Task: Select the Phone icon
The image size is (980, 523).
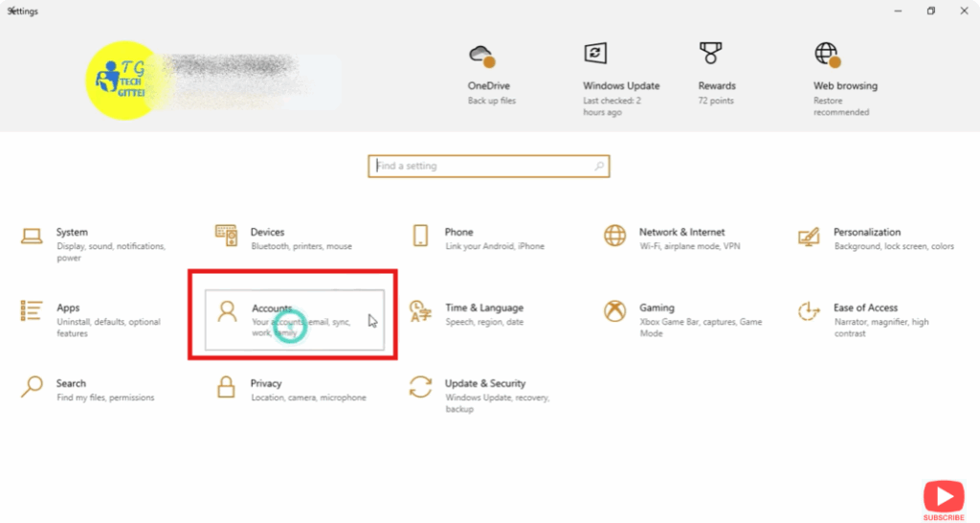Action: (421, 236)
